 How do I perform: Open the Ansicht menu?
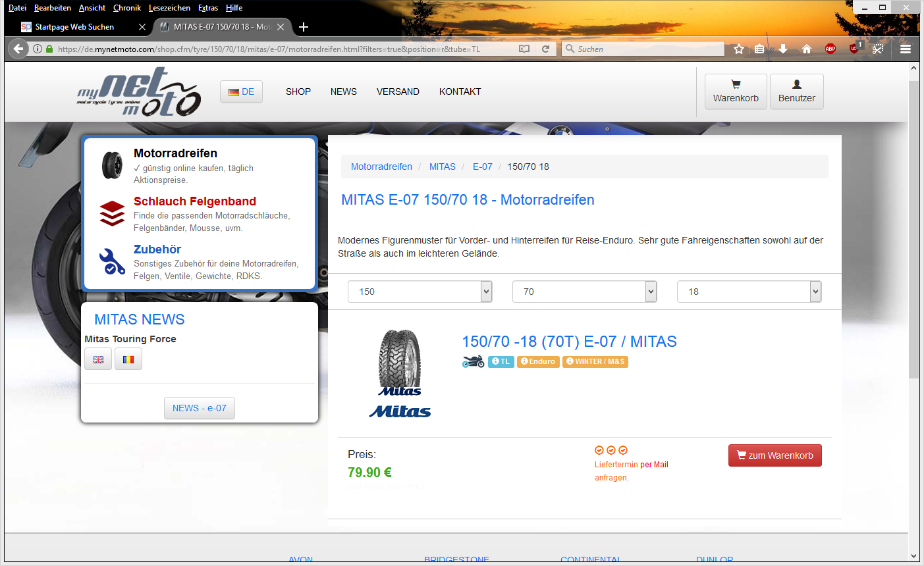coord(92,8)
